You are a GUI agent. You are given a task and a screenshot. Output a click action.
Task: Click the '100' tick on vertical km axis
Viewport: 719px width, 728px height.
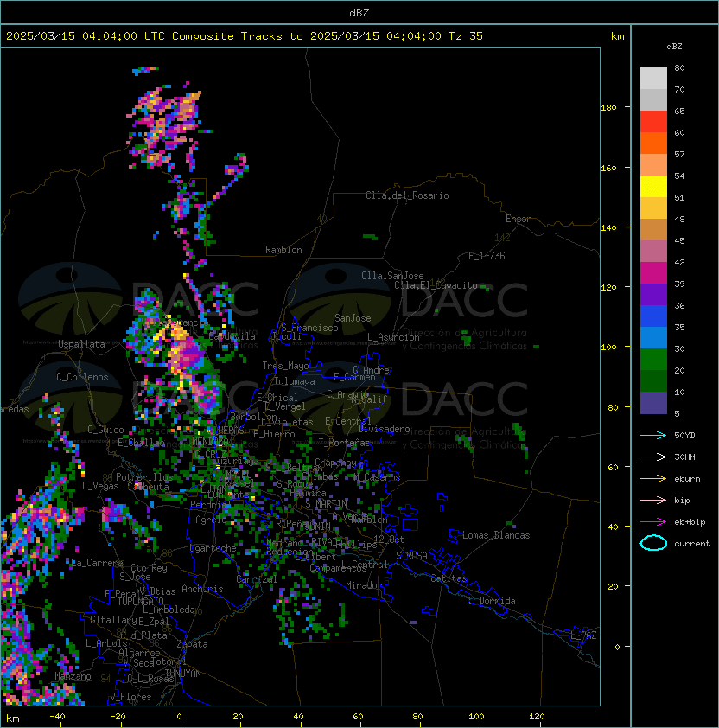coord(608,348)
